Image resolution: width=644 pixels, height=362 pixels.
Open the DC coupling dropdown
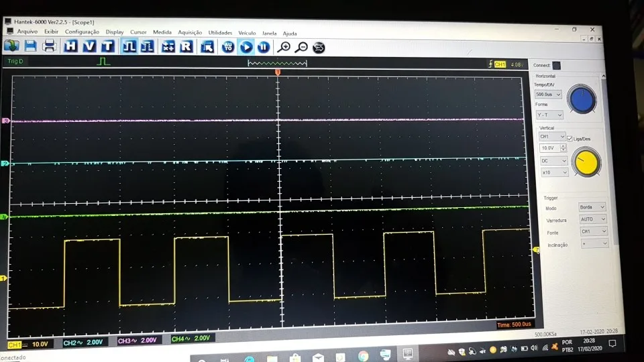[x=553, y=161]
